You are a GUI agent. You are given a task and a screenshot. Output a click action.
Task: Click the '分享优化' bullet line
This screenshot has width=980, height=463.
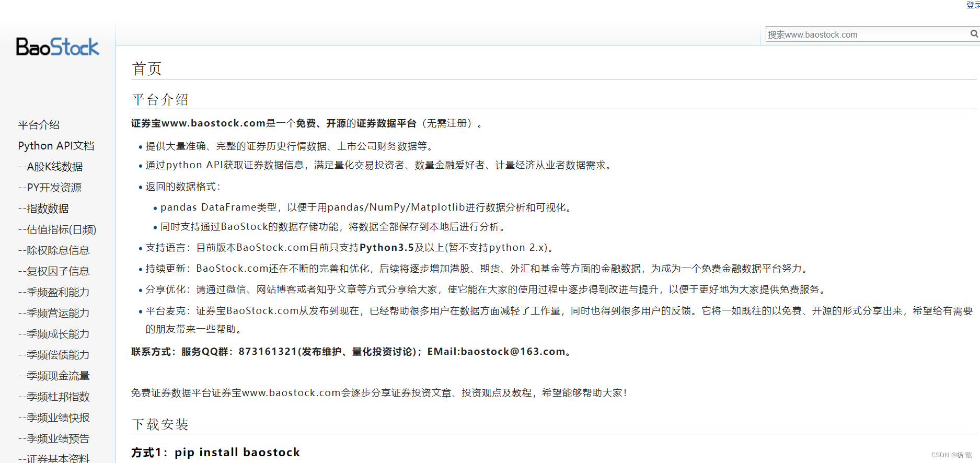487,290
